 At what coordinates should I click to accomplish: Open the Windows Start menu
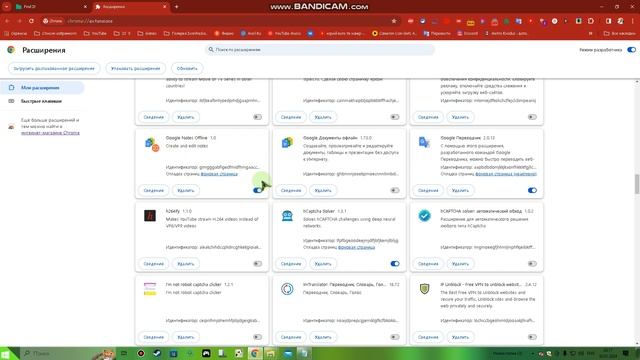coord(5,353)
